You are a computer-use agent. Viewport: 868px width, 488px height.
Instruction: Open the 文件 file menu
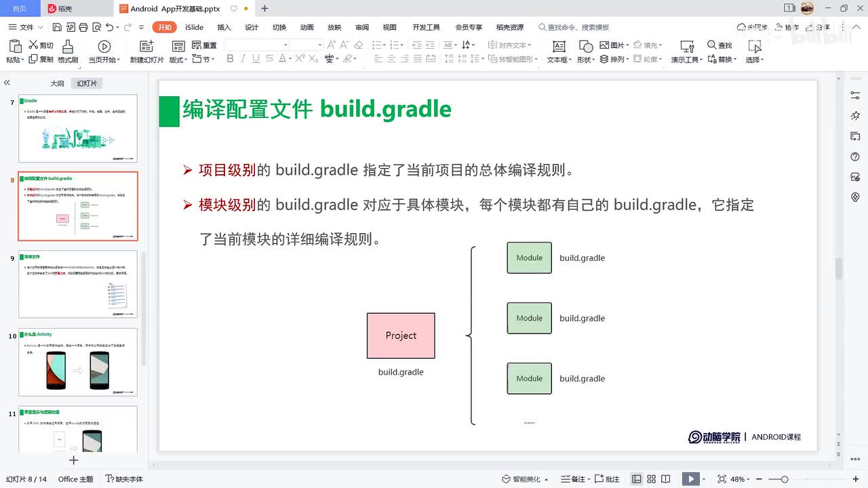[x=26, y=27]
